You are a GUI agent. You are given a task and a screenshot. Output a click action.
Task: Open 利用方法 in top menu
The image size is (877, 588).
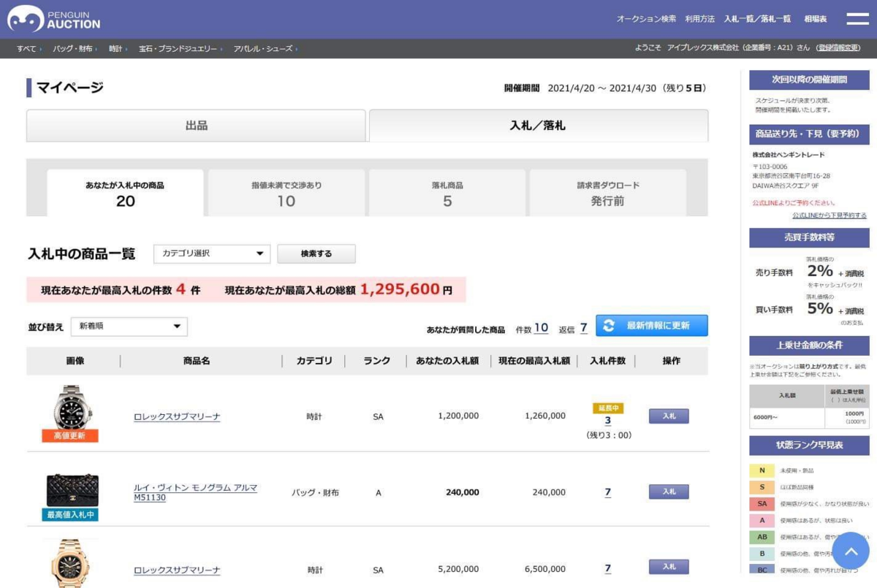(x=699, y=19)
